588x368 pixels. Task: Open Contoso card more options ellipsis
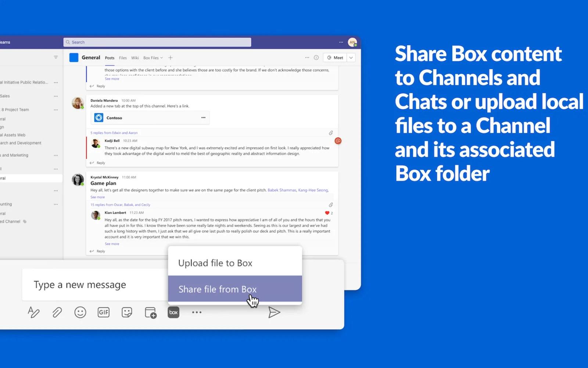point(203,118)
